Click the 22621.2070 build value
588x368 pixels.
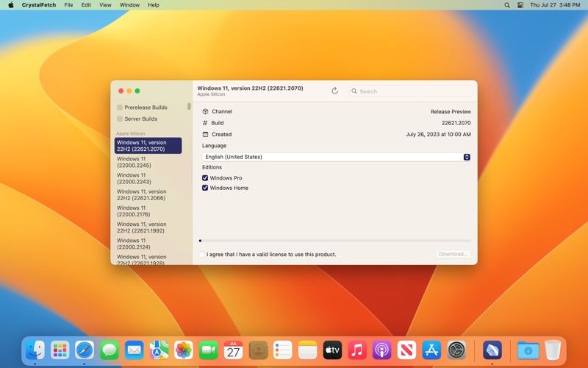click(x=456, y=123)
